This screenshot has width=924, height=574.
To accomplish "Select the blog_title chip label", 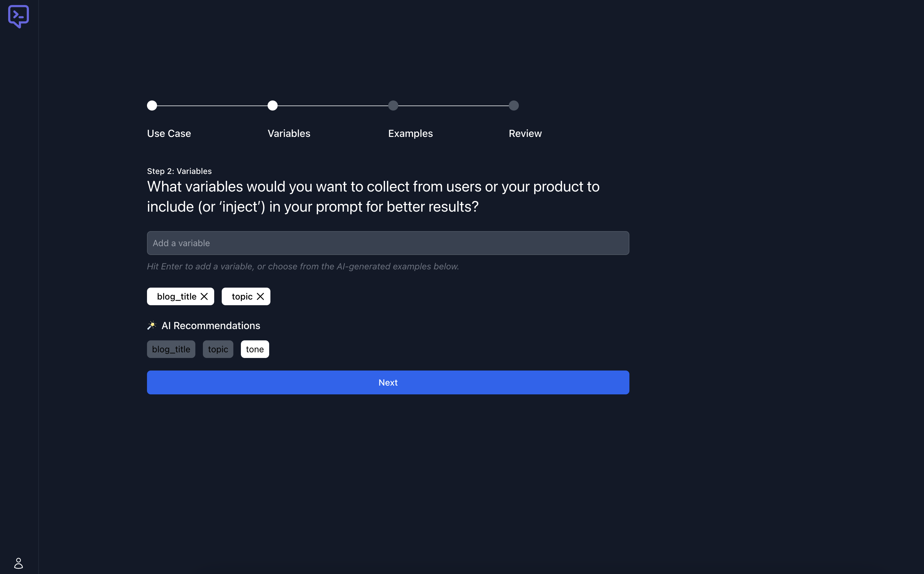I will click(177, 296).
